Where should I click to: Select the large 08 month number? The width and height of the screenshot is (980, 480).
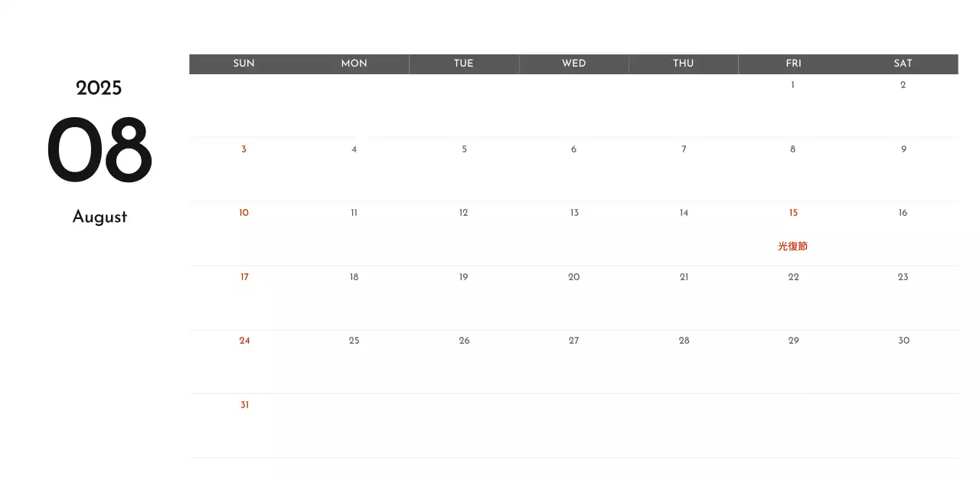click(x=100, y=152)
